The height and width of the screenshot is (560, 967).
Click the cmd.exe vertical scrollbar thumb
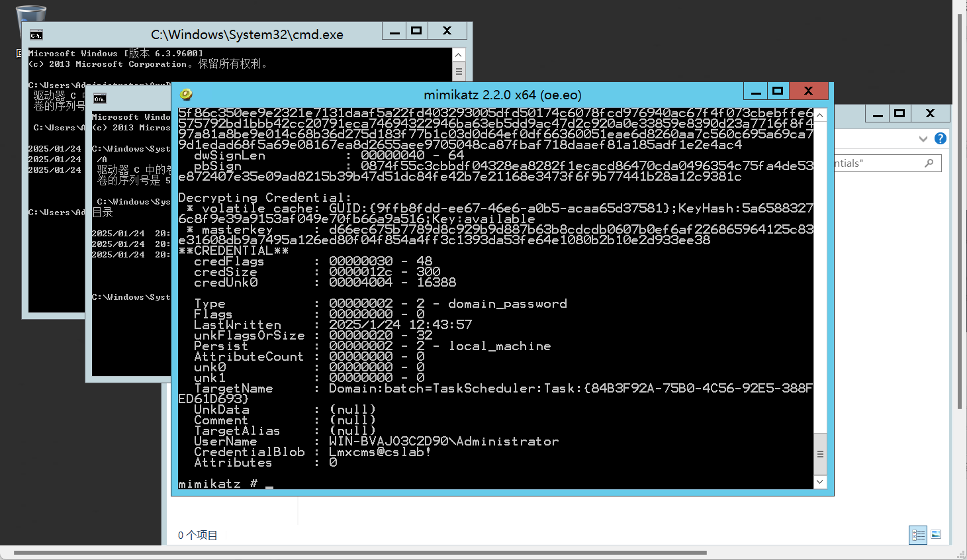click(x=459, y=71)
